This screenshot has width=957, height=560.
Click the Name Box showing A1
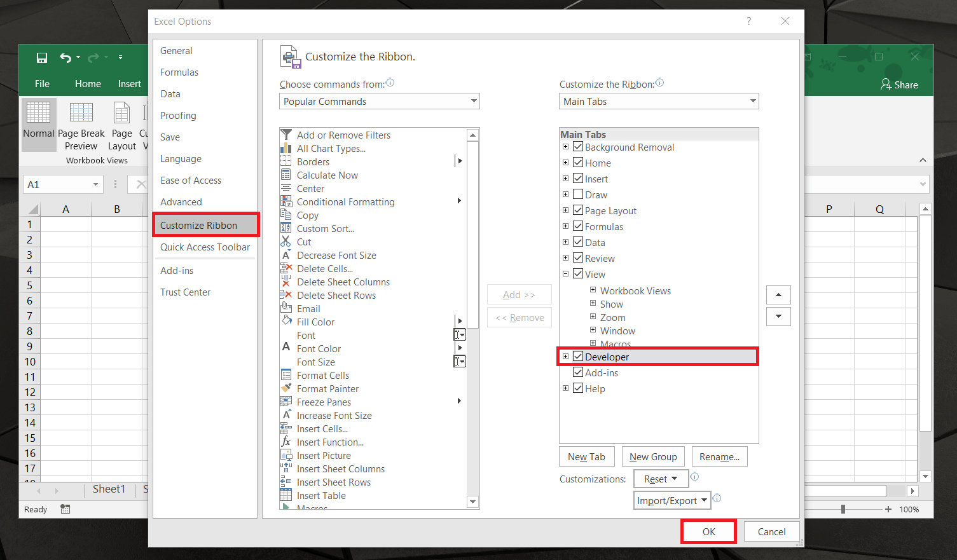(63, 184)
